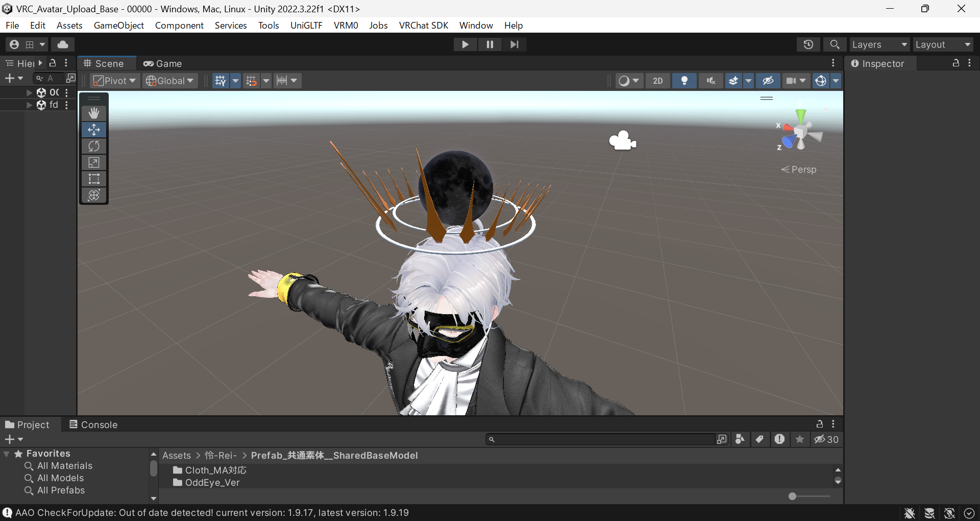Open search window from Project search bar

coord(722,439)
